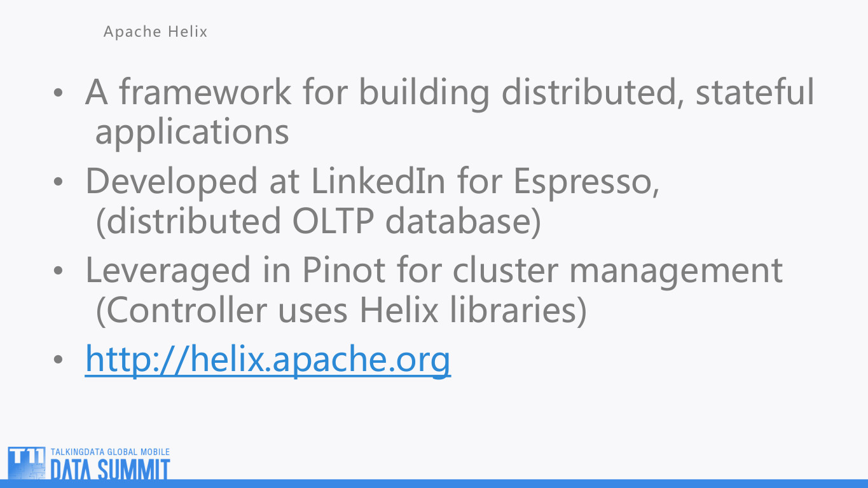Click the bullet before 'Developed at LinkedIn'
The height and width of the screenshot is (488, 868).
[59, 182]
